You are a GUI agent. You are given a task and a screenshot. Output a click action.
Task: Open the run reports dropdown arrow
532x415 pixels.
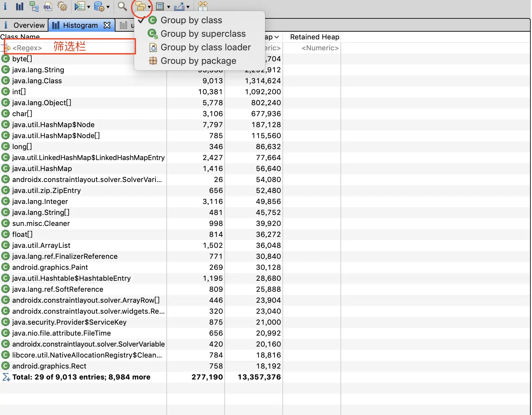pyautogui.click(x=89, y=7)
